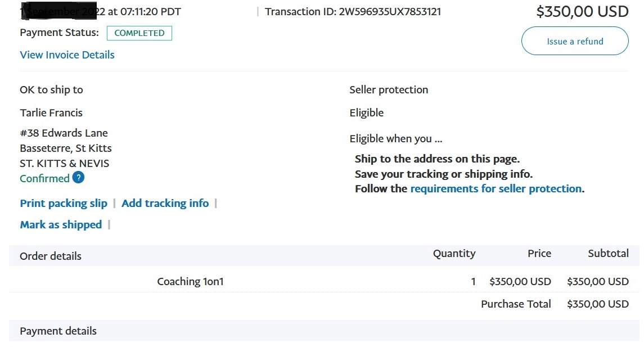644x347 pixels.
Task: Click the #38 Edwards Lane address line
Action: pos(64,133)
